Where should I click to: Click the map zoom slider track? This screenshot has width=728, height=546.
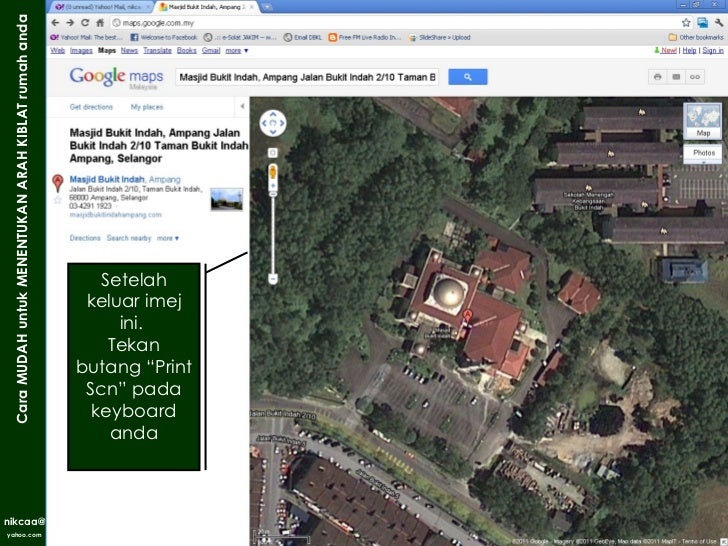273,234
